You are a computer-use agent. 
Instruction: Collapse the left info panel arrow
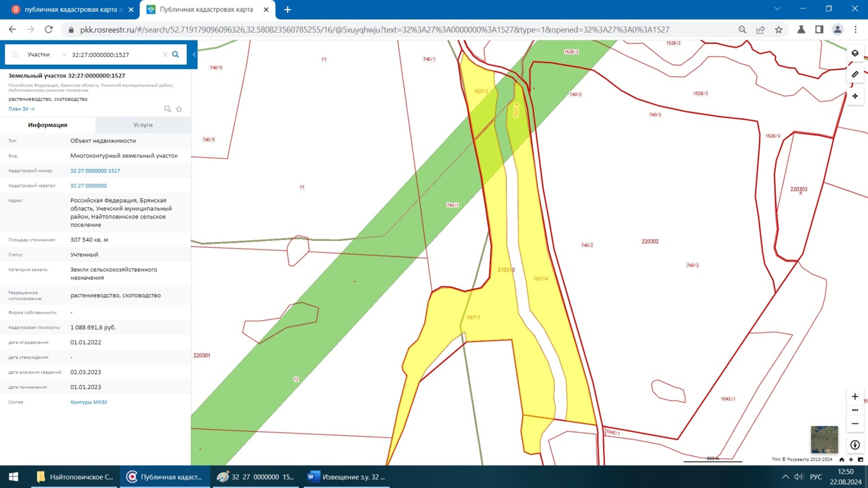(194, 55)
